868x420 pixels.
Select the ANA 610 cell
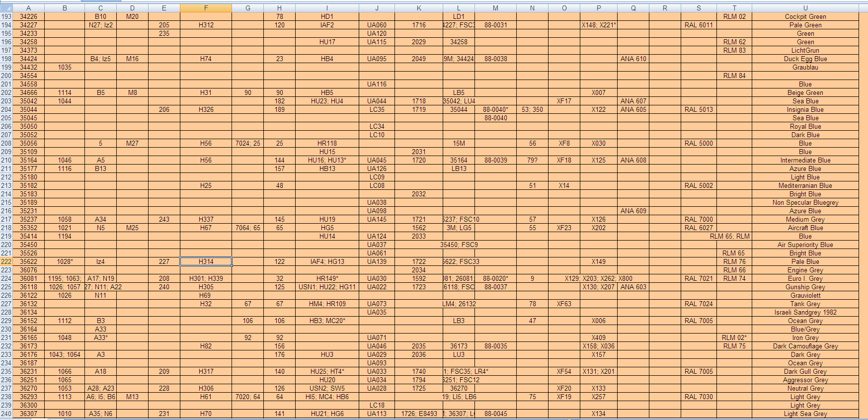tap(633, 59)
